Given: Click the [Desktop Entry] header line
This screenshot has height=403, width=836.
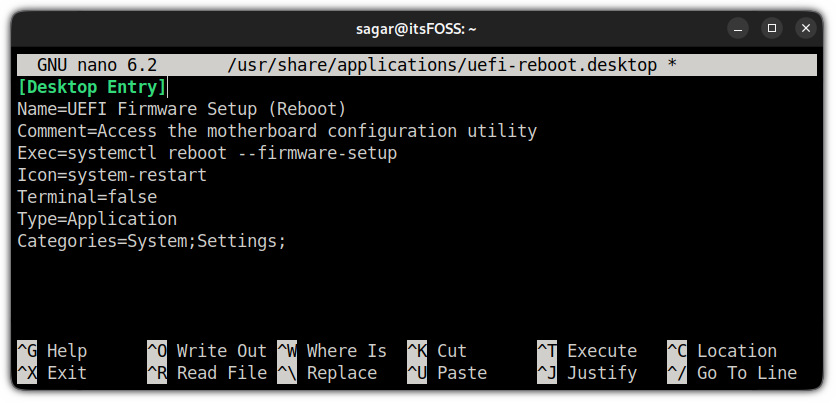Looking at the screenshot, I should coord(92,87).
